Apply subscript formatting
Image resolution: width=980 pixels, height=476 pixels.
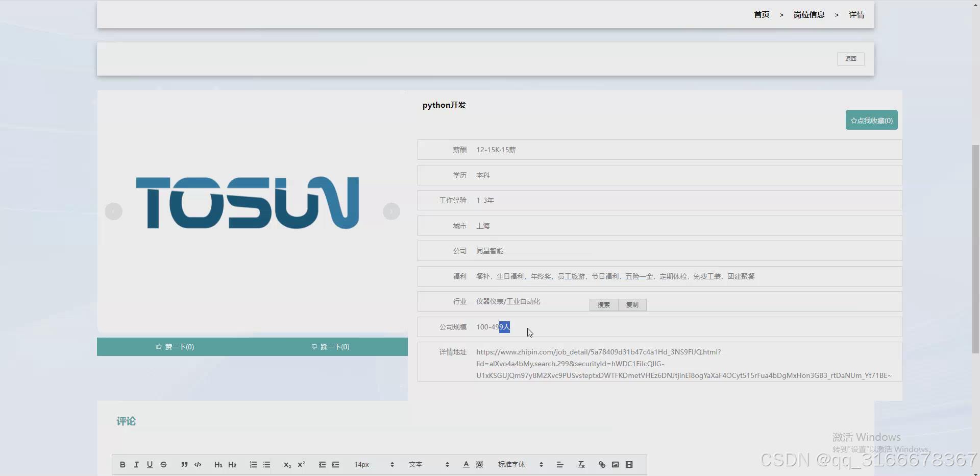(x=287, y=465)
